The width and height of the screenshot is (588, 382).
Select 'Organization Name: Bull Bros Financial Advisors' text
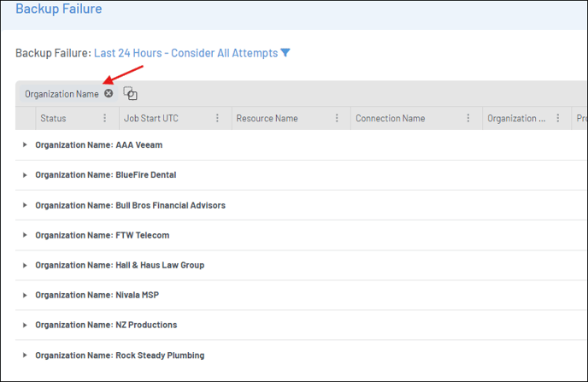(x=131, y=205)
